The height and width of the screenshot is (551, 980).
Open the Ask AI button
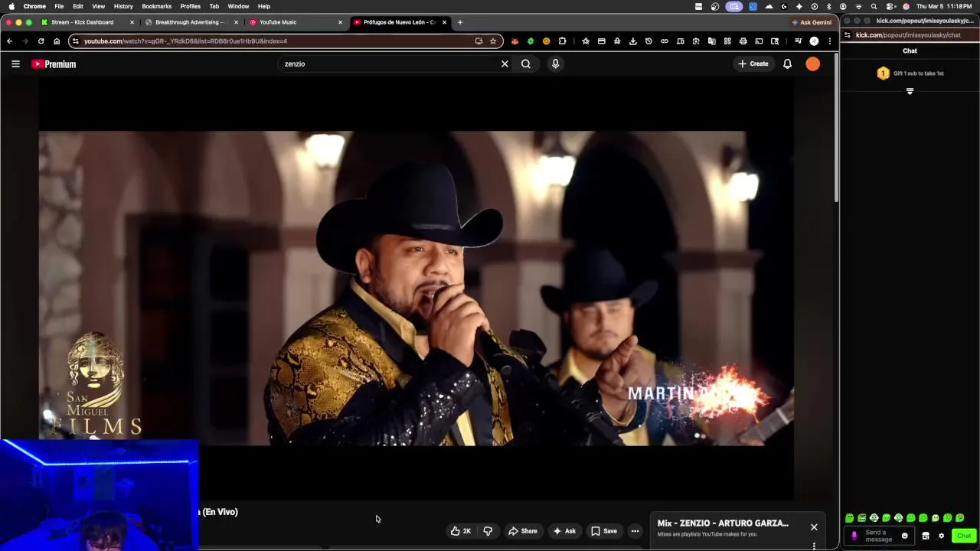tap(564, 531)
